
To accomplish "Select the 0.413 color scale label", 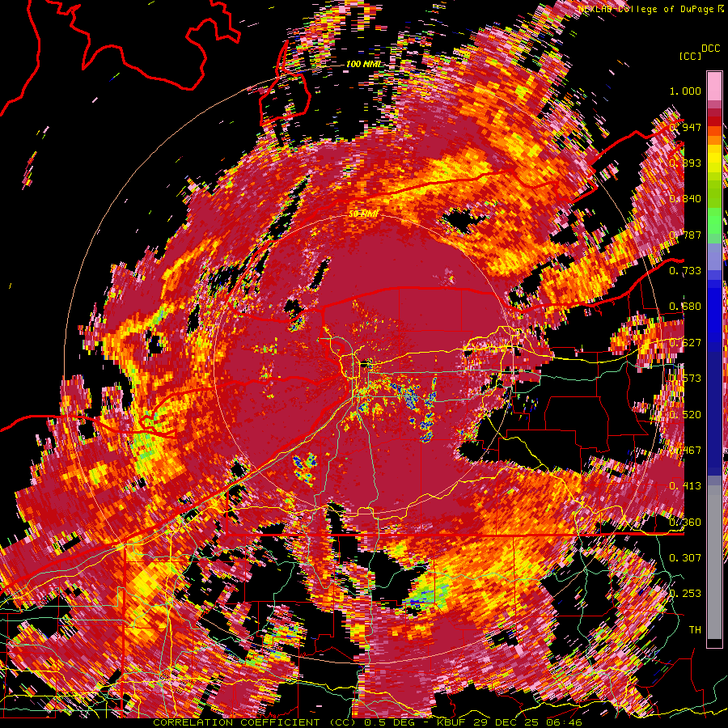I will pos(685,486).
